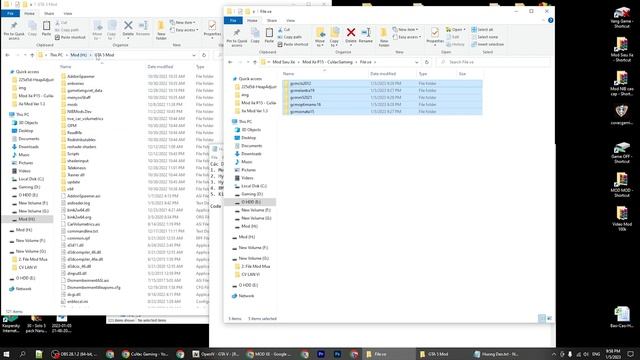Viewport: 640px width, 360px height.
Task: Open Copy to dropdown in File xe ribbon
Action: (x=334, y=37)
